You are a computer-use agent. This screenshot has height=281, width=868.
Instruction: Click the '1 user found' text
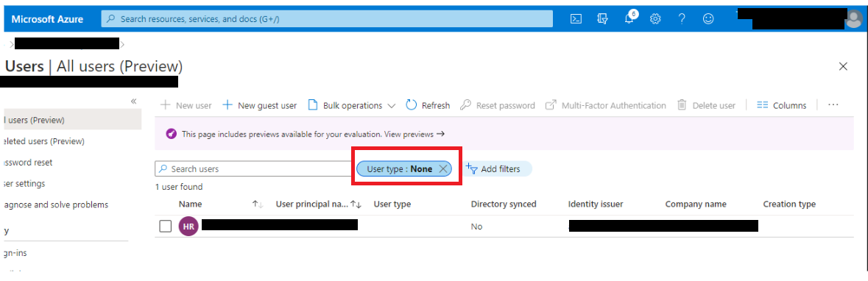(179, 187)
